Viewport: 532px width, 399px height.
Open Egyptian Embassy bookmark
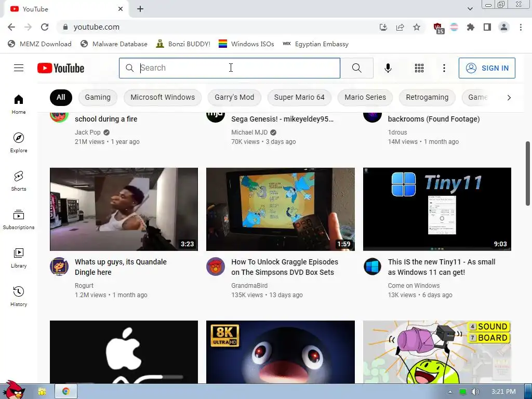315,44
